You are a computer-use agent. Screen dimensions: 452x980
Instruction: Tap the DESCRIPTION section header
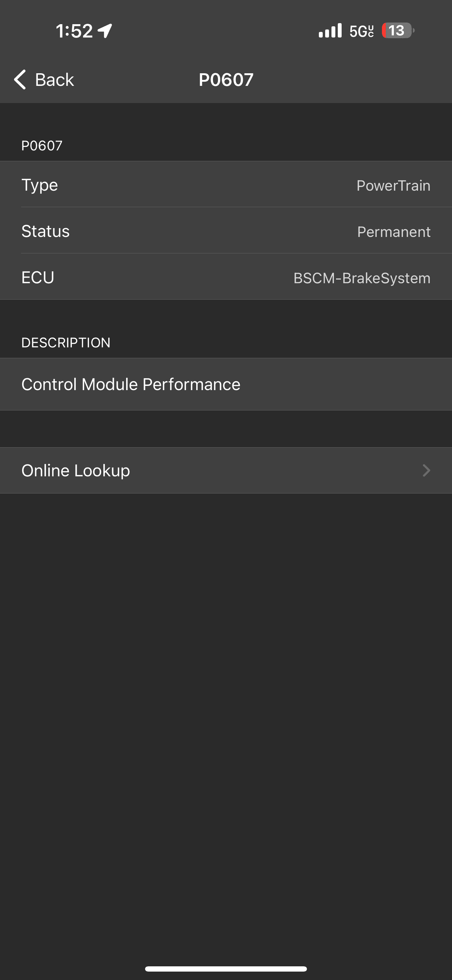point(66,342)
